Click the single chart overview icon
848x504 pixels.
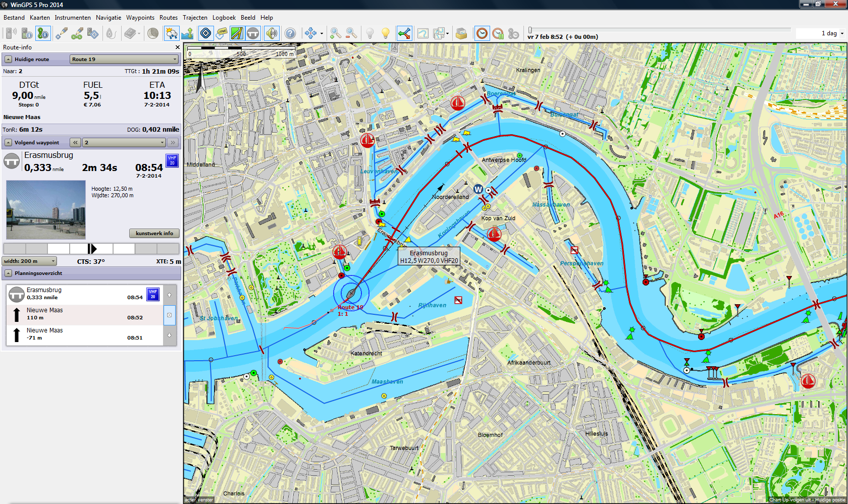(x=423, y=33)
